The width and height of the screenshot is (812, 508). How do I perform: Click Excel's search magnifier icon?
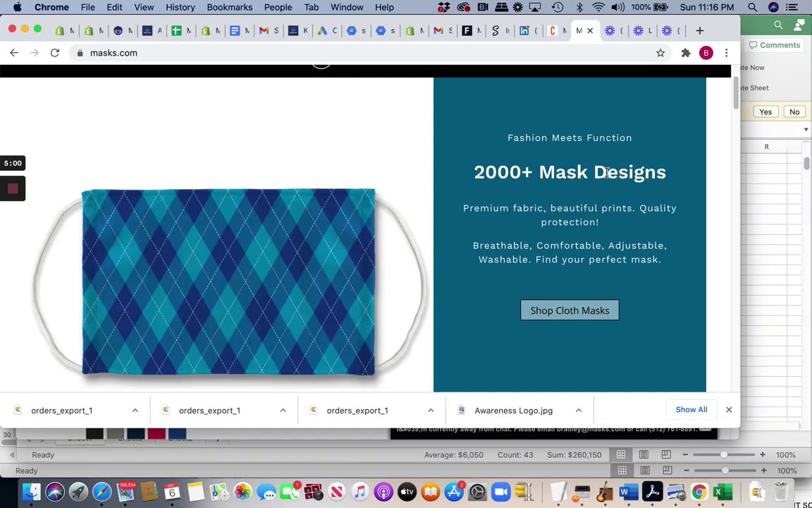[778, 25]
